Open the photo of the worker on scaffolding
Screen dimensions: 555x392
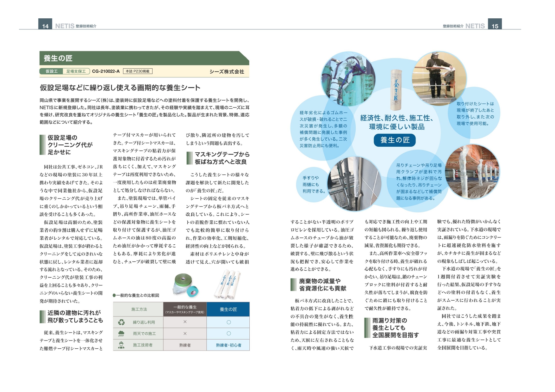pyautogui.click(x=439, y=79)
